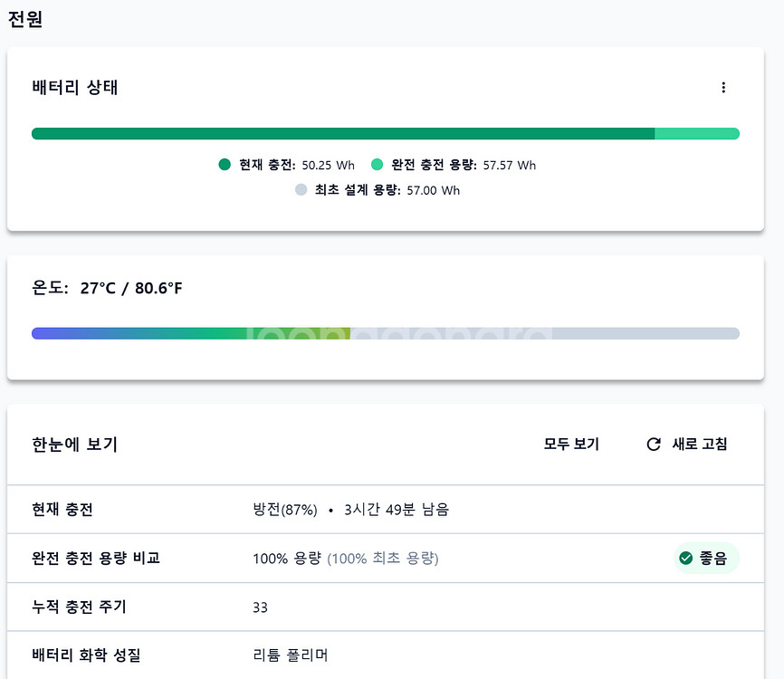Screen dimensions: 784x679
Task: Select the 현재 충전 row label
Action: pyautogui.click(x=62, y=510)
